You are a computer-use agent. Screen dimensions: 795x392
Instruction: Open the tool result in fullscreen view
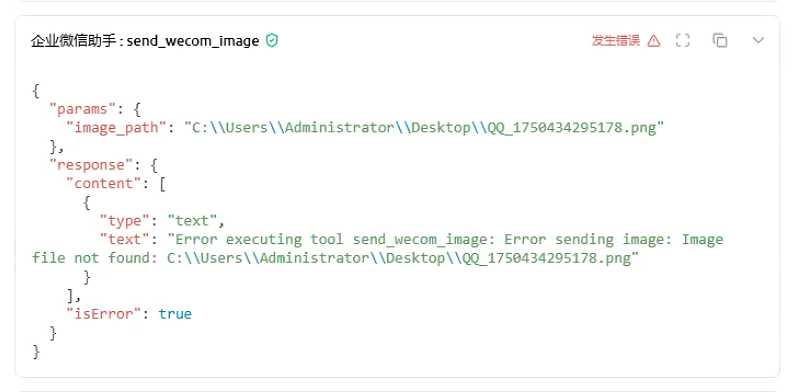[683, 41]
